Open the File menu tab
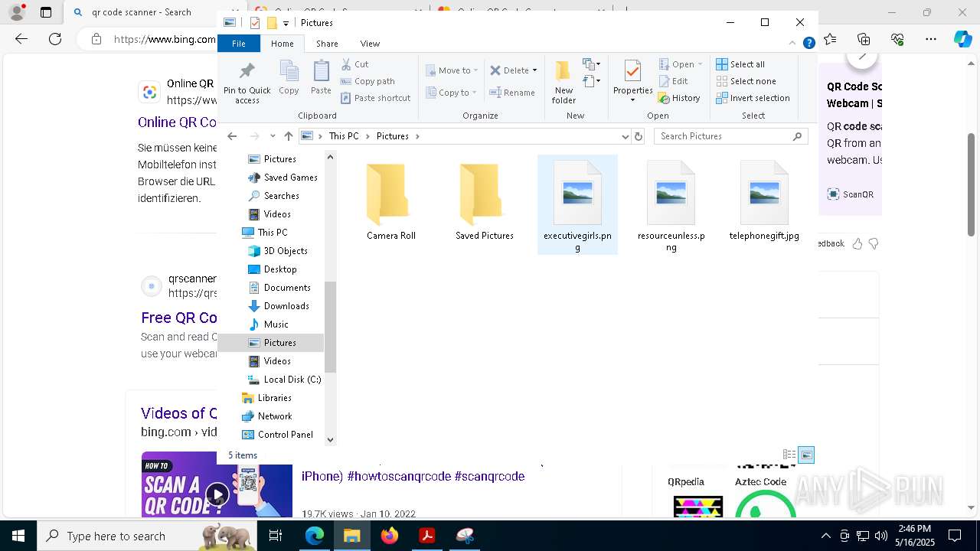Screen dimensions: 980x551 click(x=239, y=44)
